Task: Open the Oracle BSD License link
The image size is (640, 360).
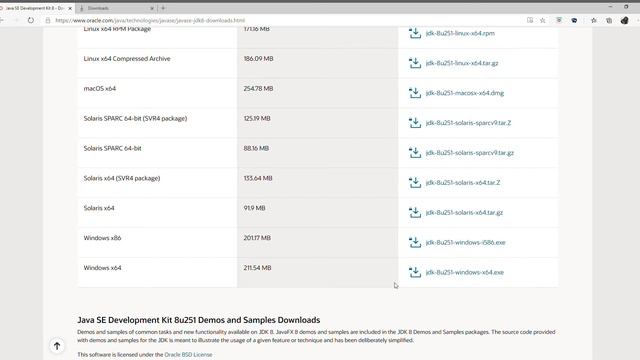Action: pyautogui.click(x=188, y=355)
